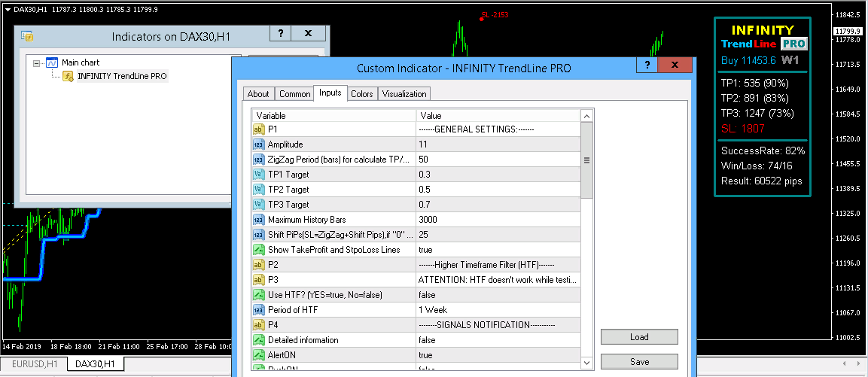Screen dimensions: 868x377
Task: Click the Higher Timeframe Filter value cell
Action: click(x=498, y=265)
